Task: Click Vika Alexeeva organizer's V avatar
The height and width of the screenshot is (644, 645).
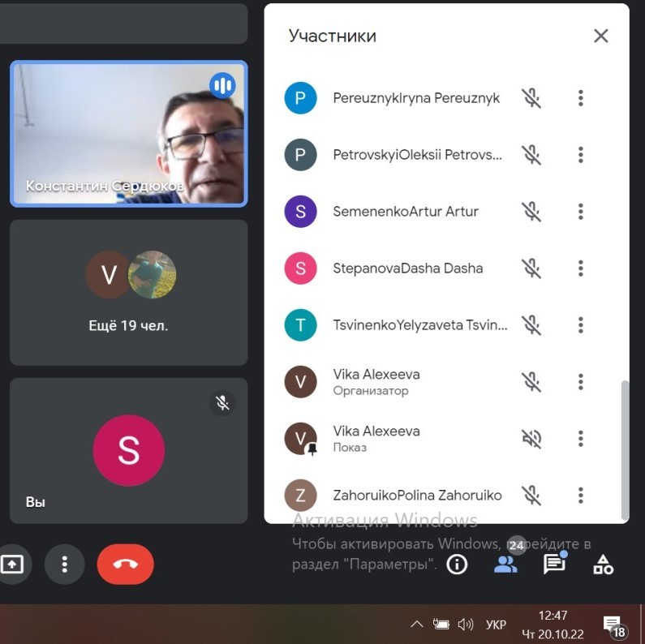Action: click(300, 382)
